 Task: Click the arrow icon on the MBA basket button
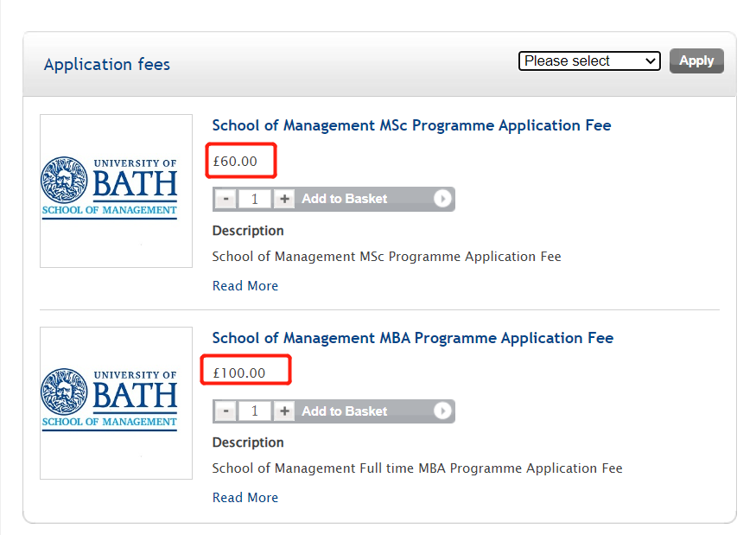442,411
